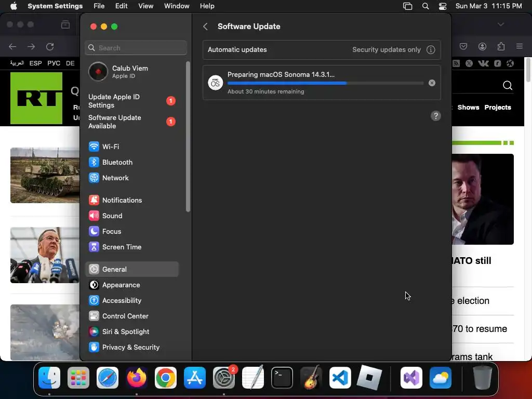The image size is (532, 399).
Task: Open Screen Time settings
Action: click(131, 247)
